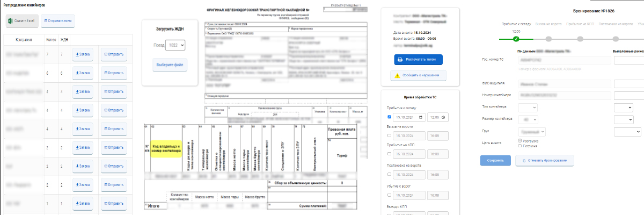Click the Вызов на ворота date field
The image size is (644, 215).
(409, 136)
